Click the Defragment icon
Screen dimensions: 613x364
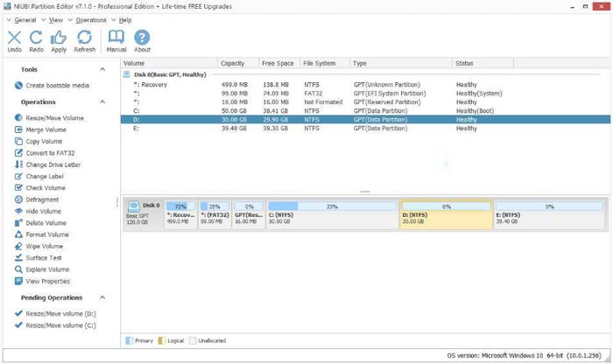tap(18, 199)
